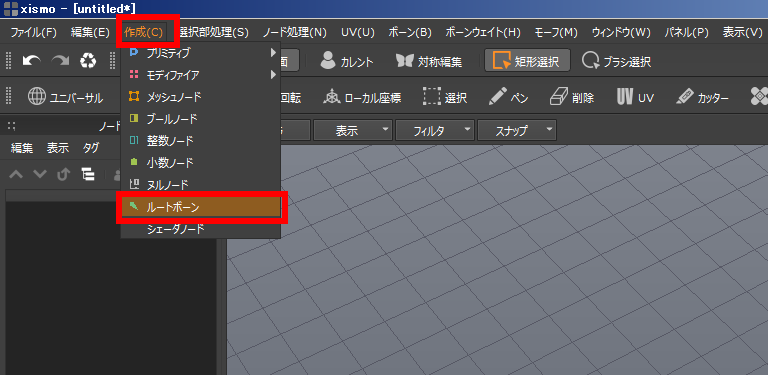Select the ペン (Pen) tool
This screenshot has height=375, width=768.
point(508,97)
